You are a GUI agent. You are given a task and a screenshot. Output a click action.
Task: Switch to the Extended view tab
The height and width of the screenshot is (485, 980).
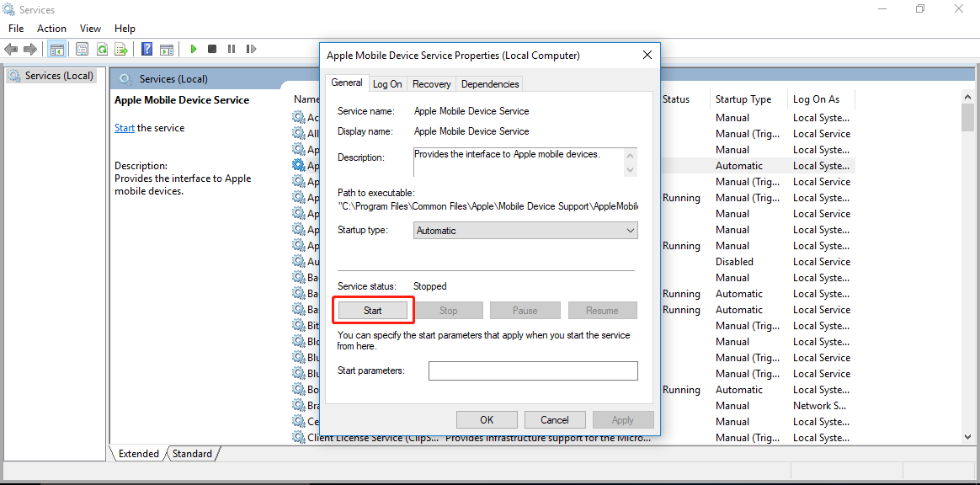[138, 454]
